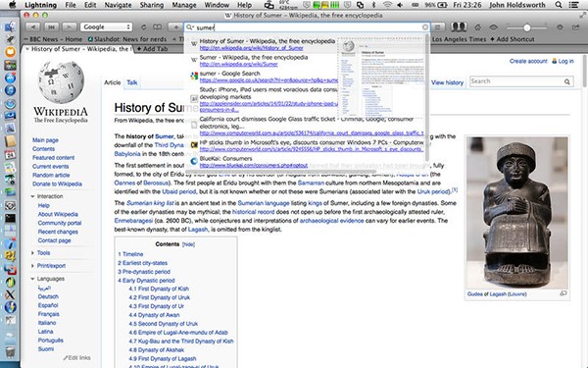Open the Google search engine dropdown
The image size is (588, 368).
tap(107, 27)
